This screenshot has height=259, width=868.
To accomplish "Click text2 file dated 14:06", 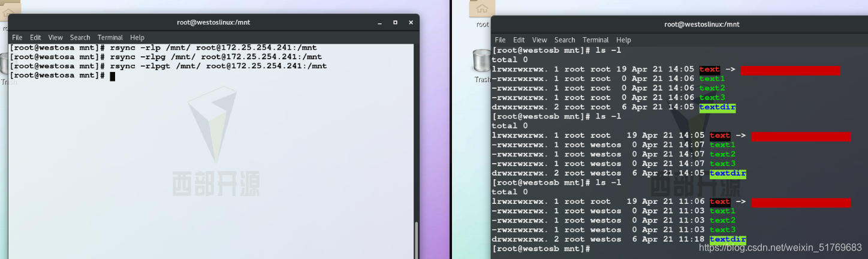I will pos(712,88).
